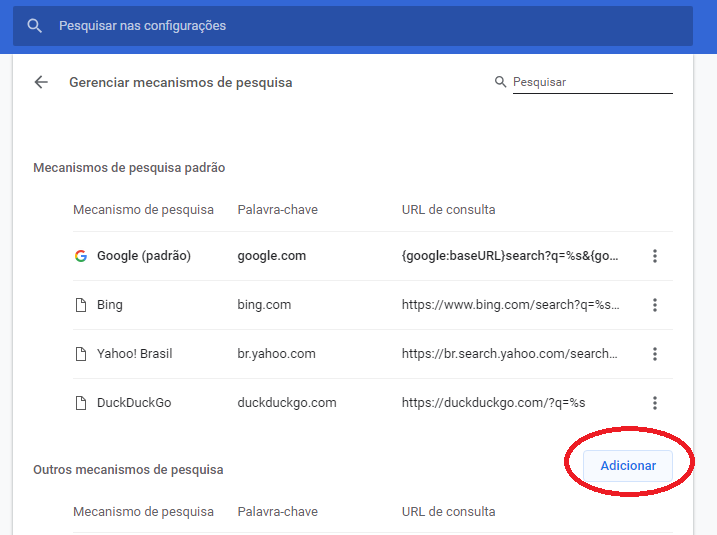Click the google.com keyword cell

point(272,256)
